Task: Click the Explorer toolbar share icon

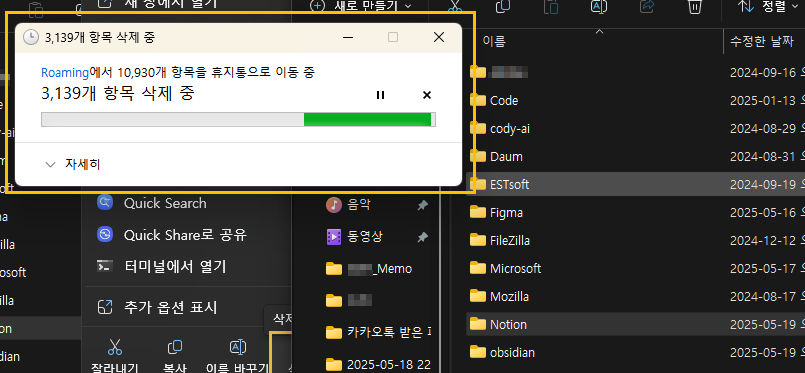Action: point(646,6)
